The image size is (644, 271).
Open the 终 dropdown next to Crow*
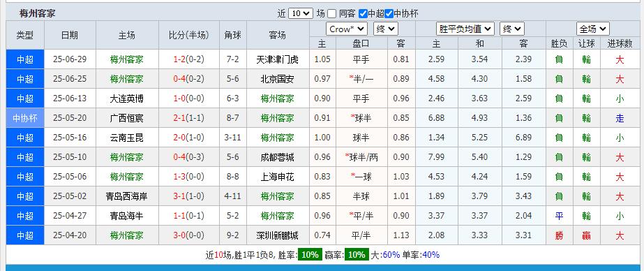pyautogui.click(x=386, y=29)
